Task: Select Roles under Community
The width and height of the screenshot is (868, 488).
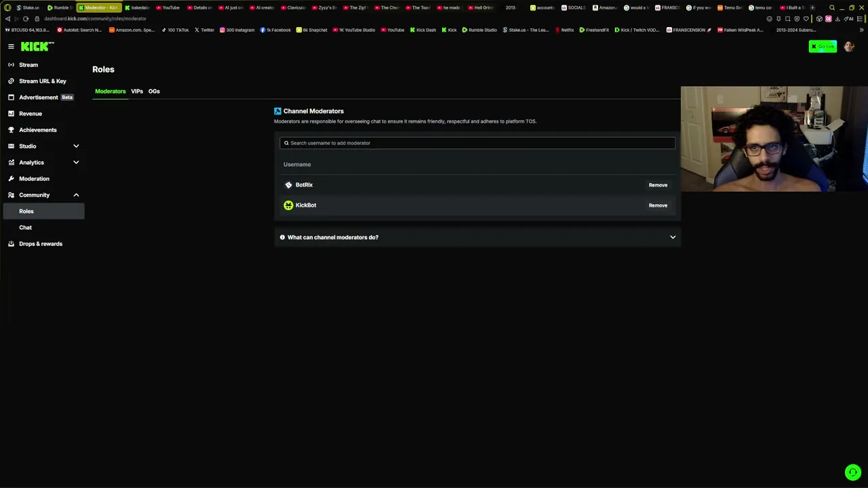Action: 43,211
